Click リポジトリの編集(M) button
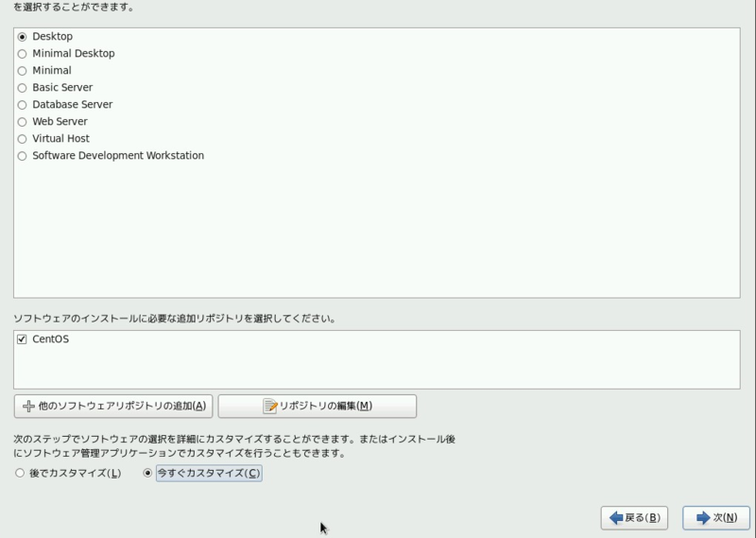The width and height of the screenshot is (756, 538). tap(318, 407)
